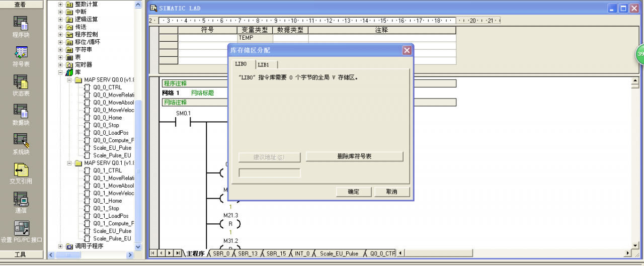The height and width of the screenshot is (266, 644).
Task: Expand the 传送 tree node
Action: click(61, 27)
